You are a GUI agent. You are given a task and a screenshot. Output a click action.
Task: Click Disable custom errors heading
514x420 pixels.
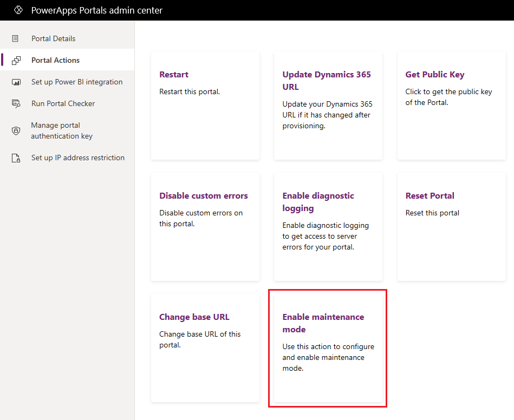pos(204,195)
